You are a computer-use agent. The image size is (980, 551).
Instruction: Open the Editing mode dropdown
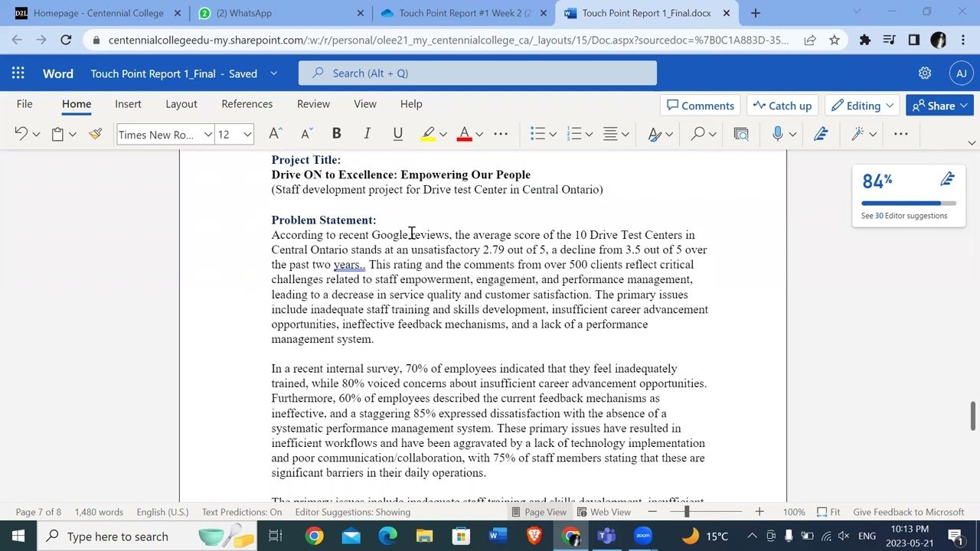862,106
